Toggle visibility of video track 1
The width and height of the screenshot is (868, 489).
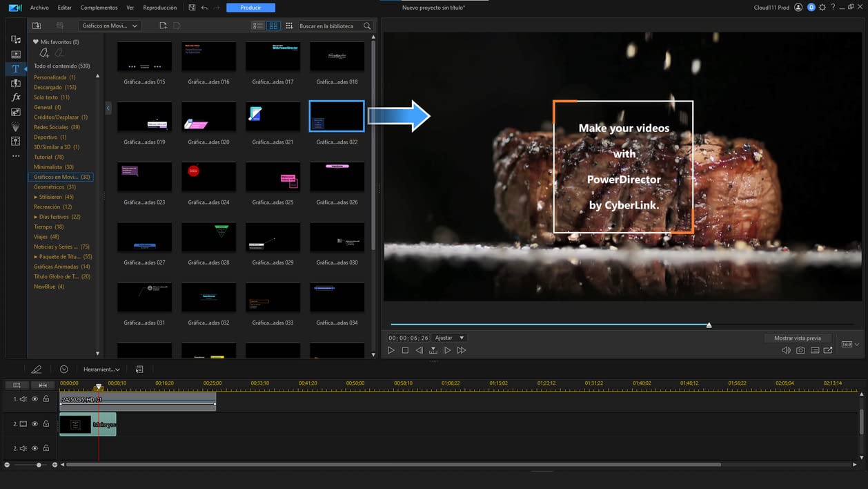pos(34,399)
